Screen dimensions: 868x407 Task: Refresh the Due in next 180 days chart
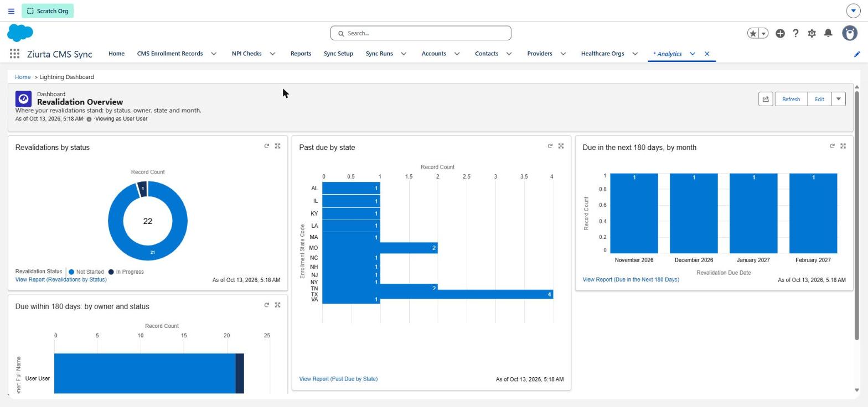point(832,146)
